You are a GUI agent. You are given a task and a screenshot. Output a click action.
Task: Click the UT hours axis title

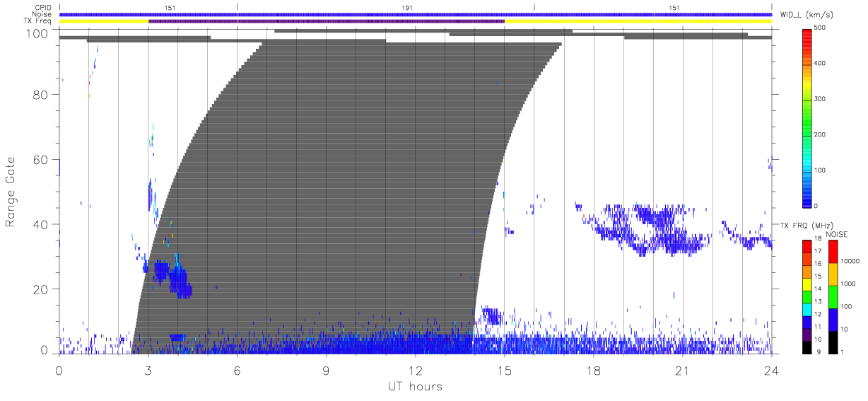tap(414, 387)
